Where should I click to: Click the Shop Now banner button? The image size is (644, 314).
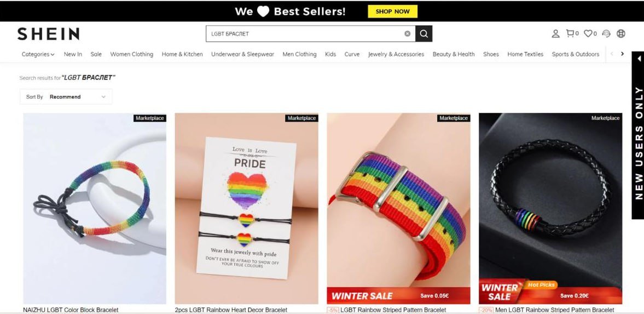coord(393,12)
